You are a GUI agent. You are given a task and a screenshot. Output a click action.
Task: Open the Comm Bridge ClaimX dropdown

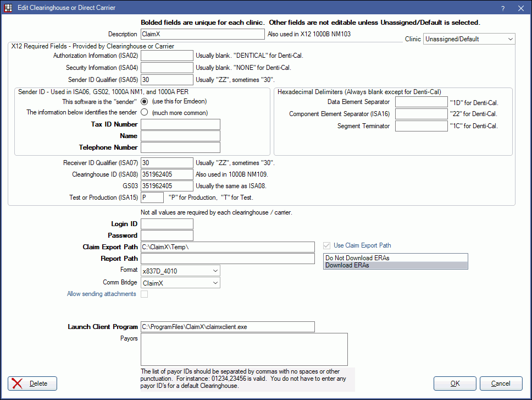click(x=180, y=282)
